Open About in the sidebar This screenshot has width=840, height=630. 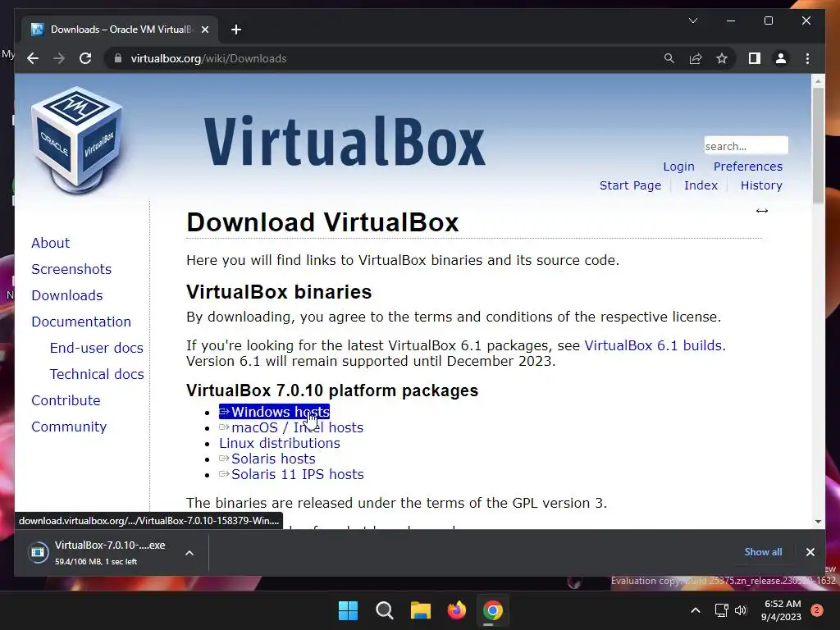click(x=50, y=243)
